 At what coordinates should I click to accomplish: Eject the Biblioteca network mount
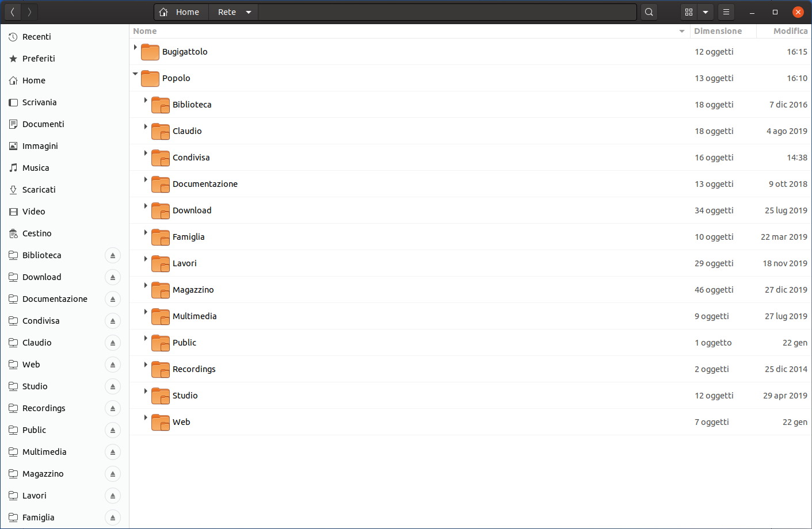coord(113,255)
